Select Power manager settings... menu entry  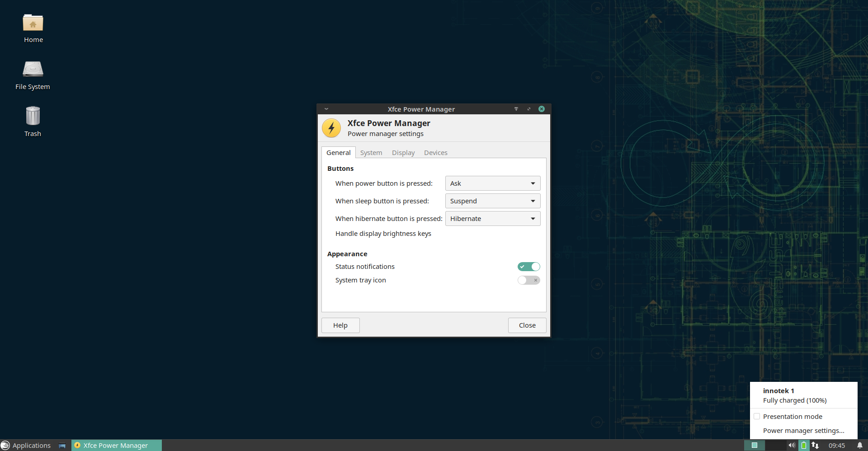803,431
